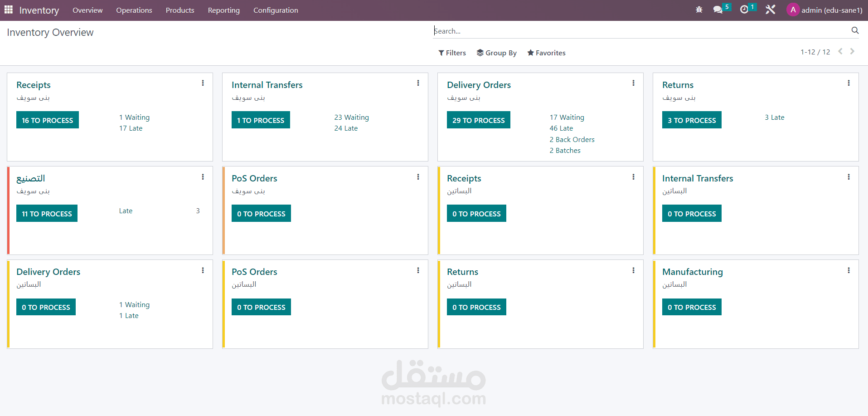The width and height of the screenshot is (868, 416).
Task: Open kebab menu on Delivery Orders بنى سويف card
Action: pyautogui.click(x=633, y=83)
